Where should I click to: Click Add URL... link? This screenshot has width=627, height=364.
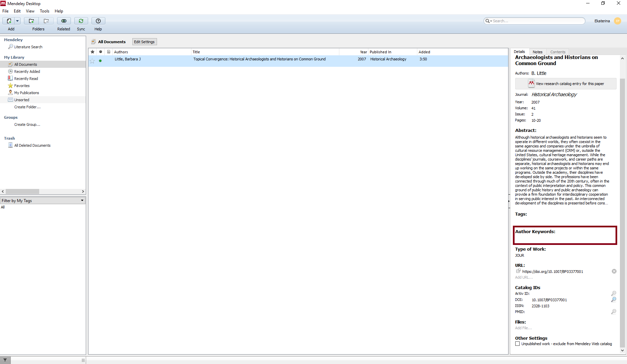(x=524, y=277)
